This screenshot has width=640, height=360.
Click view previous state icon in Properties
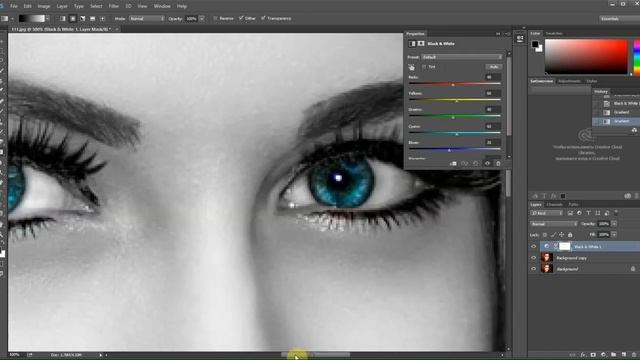coord(464,163)
